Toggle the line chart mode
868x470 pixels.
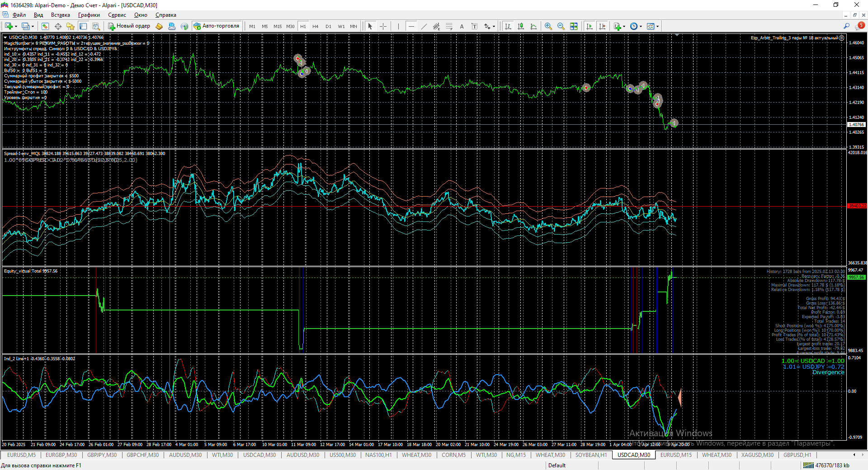click(533, 26)
